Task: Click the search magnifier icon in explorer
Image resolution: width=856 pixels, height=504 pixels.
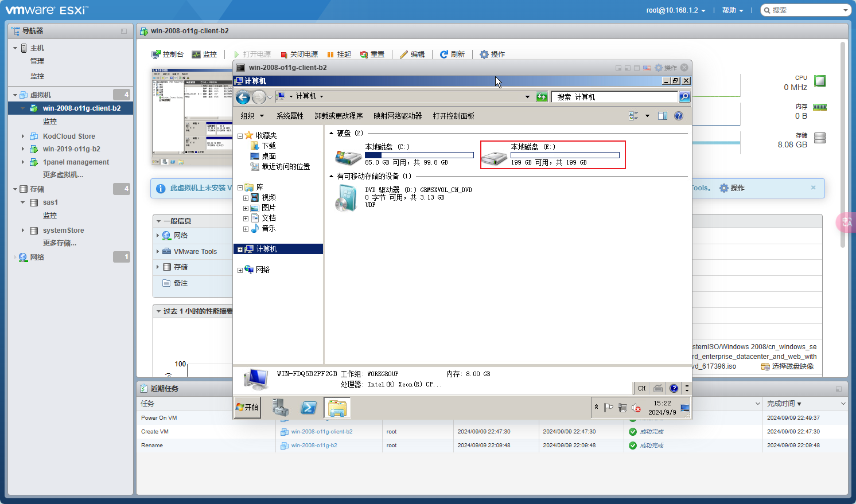Action: click(x=684, y=97)
